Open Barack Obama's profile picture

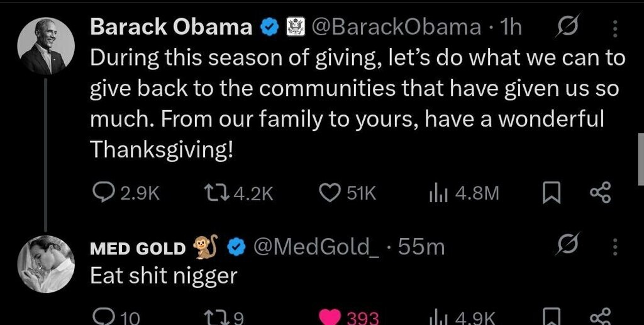(x=46, y=46)
